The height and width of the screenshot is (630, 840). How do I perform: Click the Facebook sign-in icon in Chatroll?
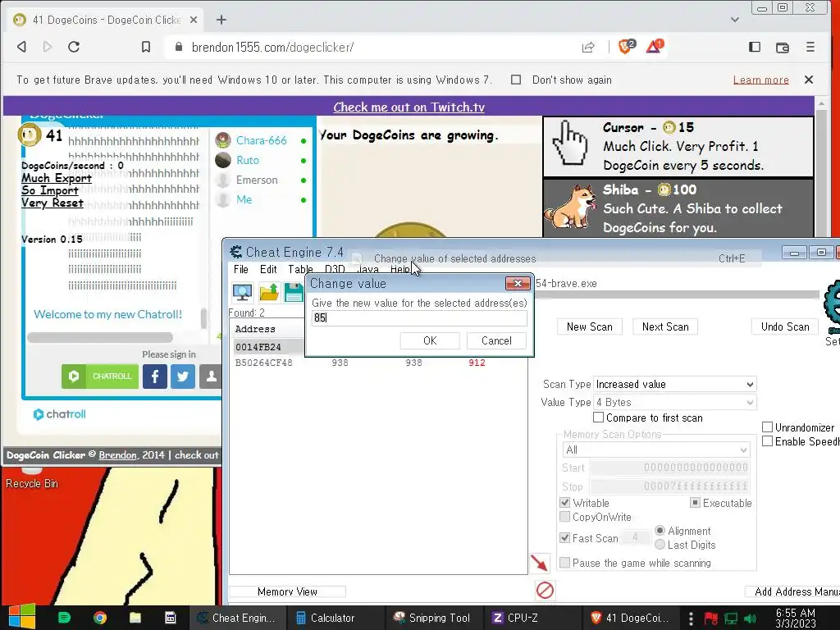pos(155,376)
